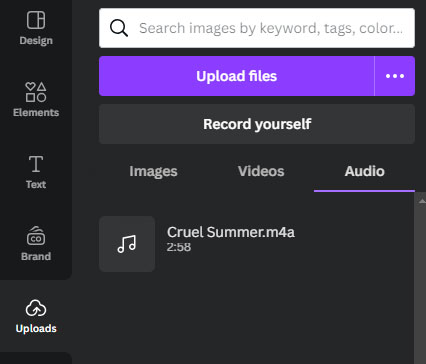Select the Cruel Summer.m4a file name
The width and height of the screenshot is (426, 364).
click(231, 232)
